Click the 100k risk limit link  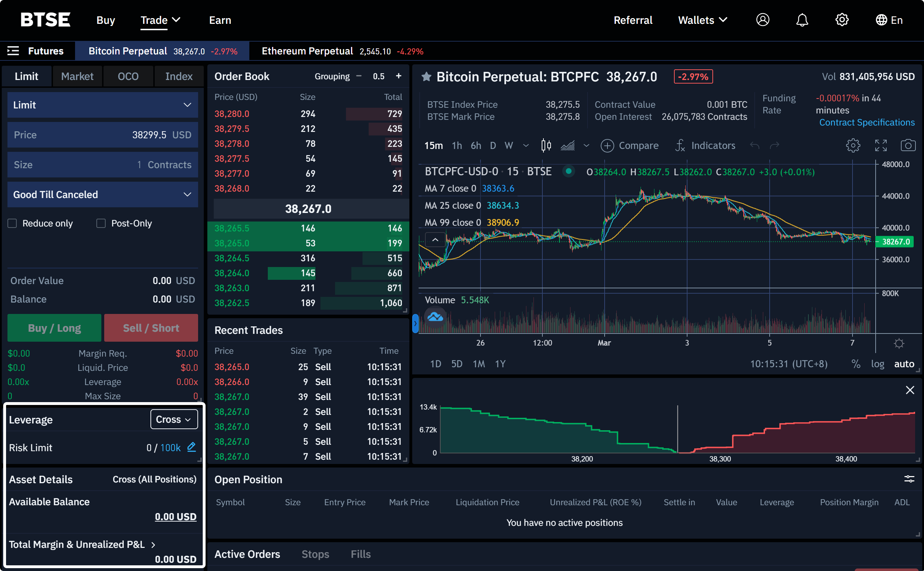(x=170, y=448)
